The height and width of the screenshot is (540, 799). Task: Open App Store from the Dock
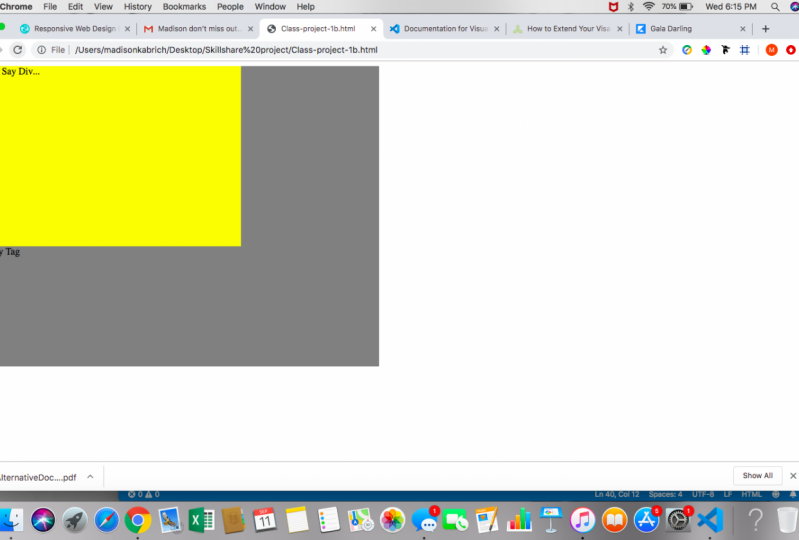tap(646, 520)
